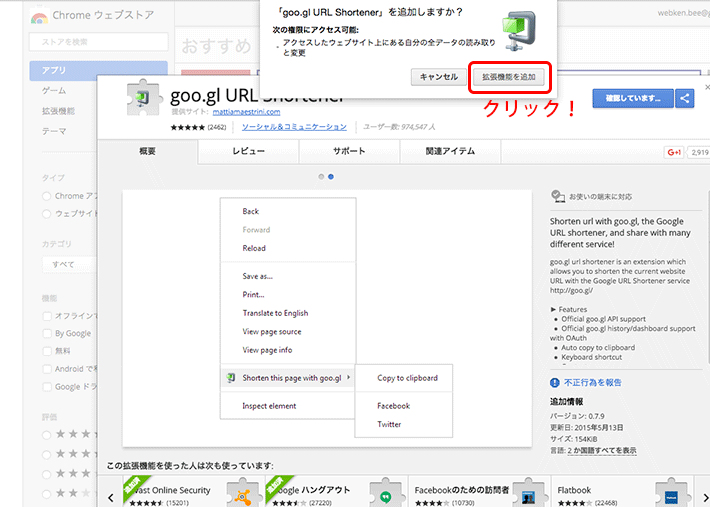Click the Google ハングアウト puzzle icon
Viewport: 710px width, 507px height.
(385, 495)
